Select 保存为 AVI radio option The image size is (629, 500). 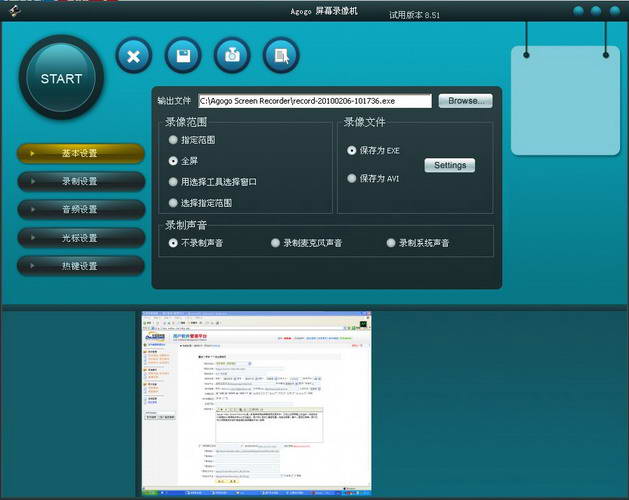click(x=373, y=178)
